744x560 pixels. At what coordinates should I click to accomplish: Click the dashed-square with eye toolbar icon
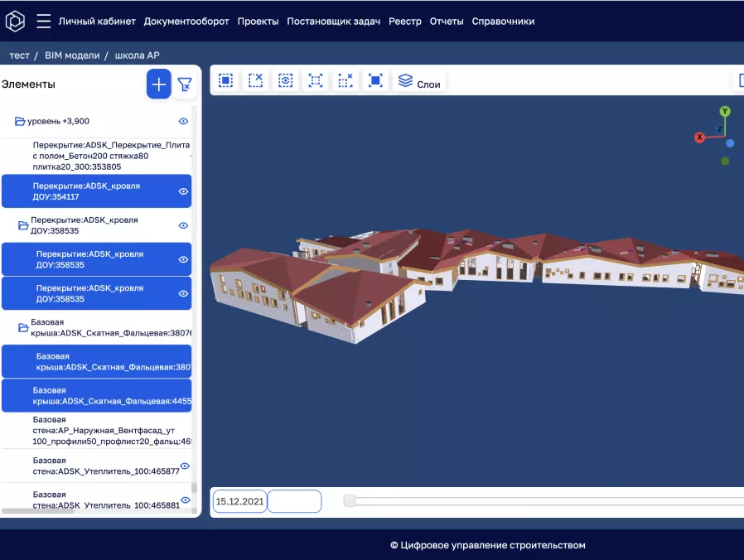286,80
